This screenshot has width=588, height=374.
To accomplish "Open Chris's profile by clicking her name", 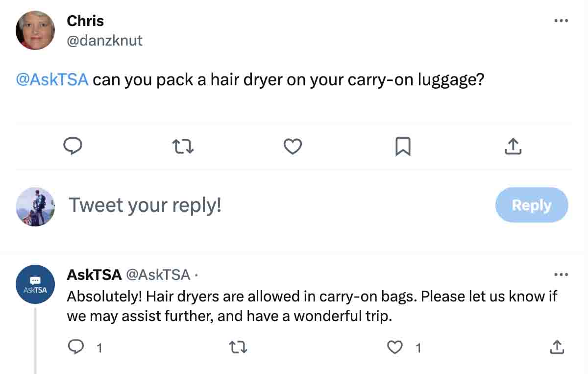I will tap(85, 21).
